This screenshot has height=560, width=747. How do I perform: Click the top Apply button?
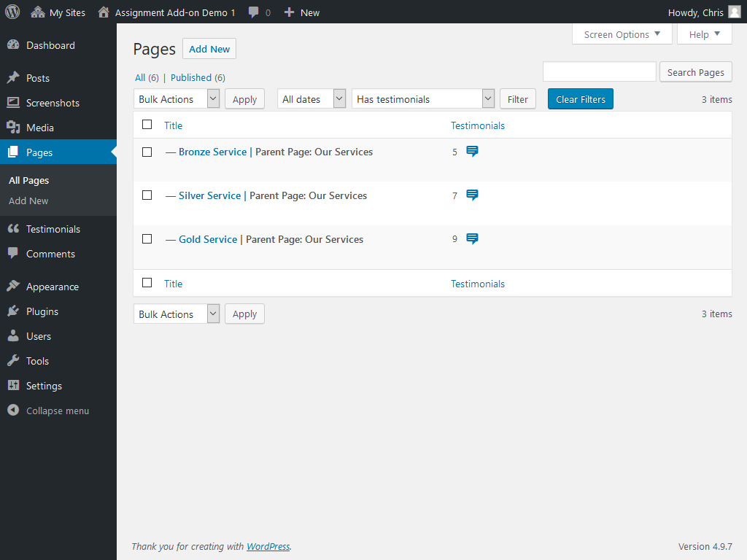tap(244, 99)
